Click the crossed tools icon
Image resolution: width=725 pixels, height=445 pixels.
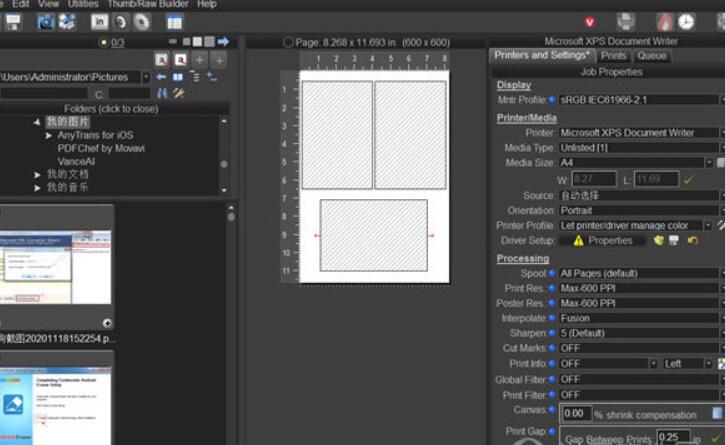pyautogui.click(x=178, y=93)
